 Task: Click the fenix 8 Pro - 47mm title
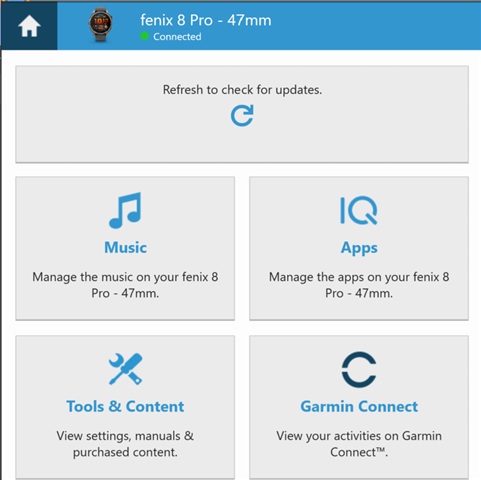pyautogui.click(x=206, y=20)
